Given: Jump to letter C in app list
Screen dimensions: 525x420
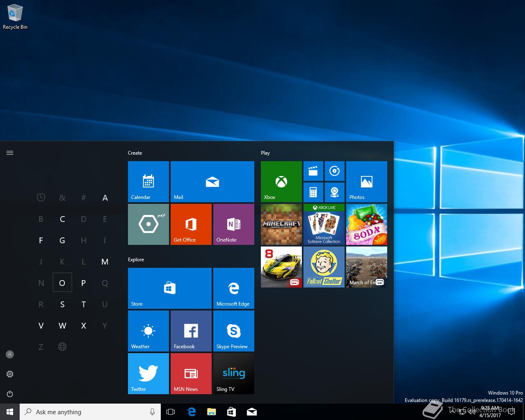Looking at the screenshot, I should pyautogui.click(x=62, y=219).
